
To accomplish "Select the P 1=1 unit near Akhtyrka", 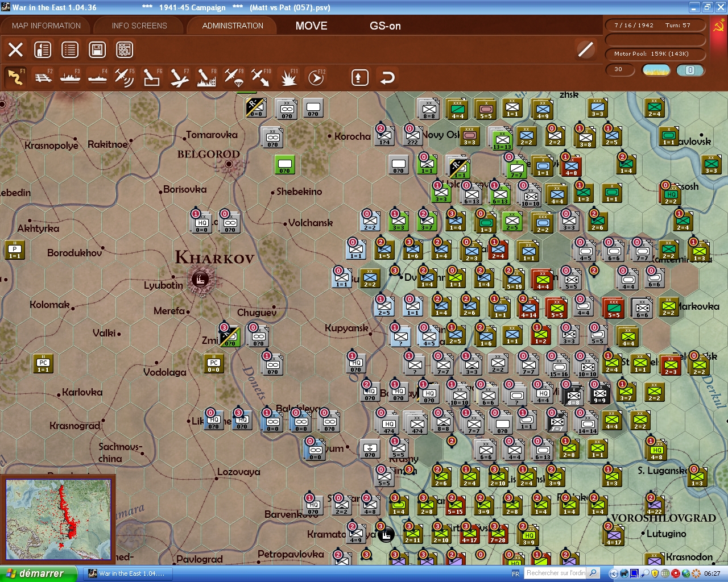I will coord(15,250).
